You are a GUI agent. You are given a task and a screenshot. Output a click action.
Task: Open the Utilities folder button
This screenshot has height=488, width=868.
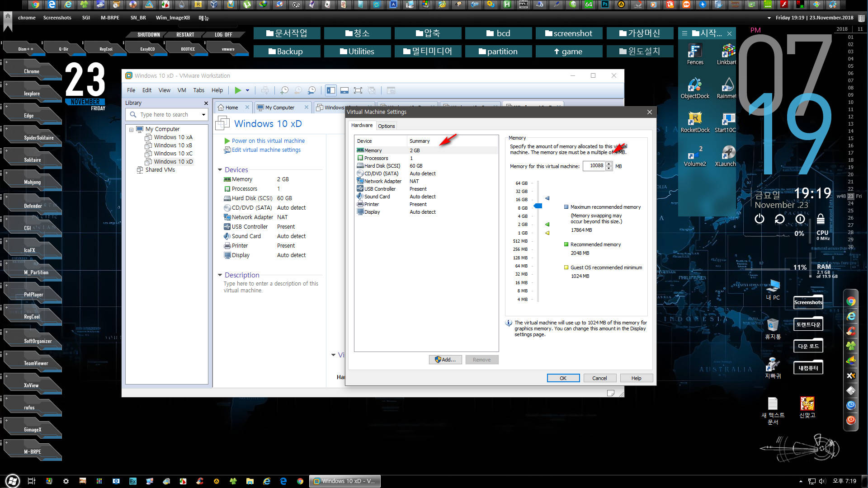(x=357, y=52)
